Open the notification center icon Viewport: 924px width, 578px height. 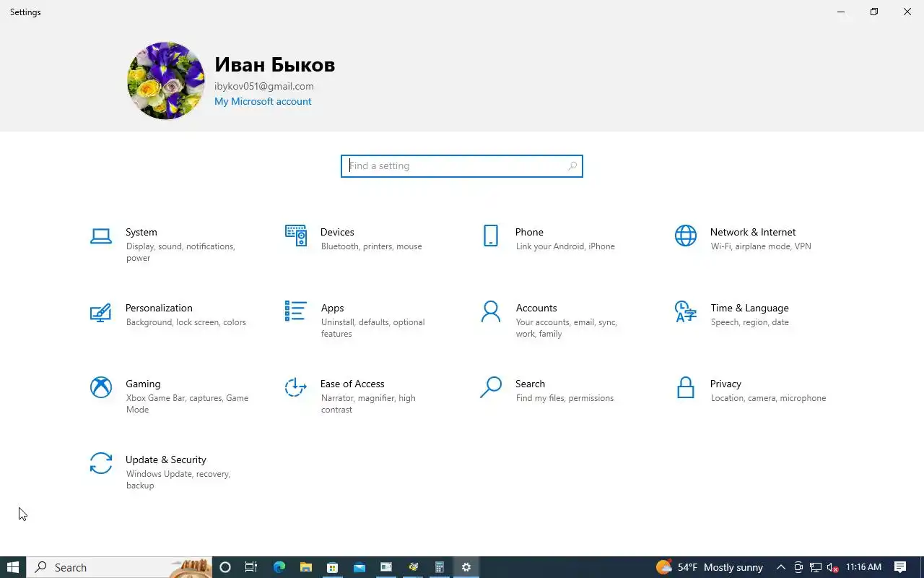tap(900, 567)
